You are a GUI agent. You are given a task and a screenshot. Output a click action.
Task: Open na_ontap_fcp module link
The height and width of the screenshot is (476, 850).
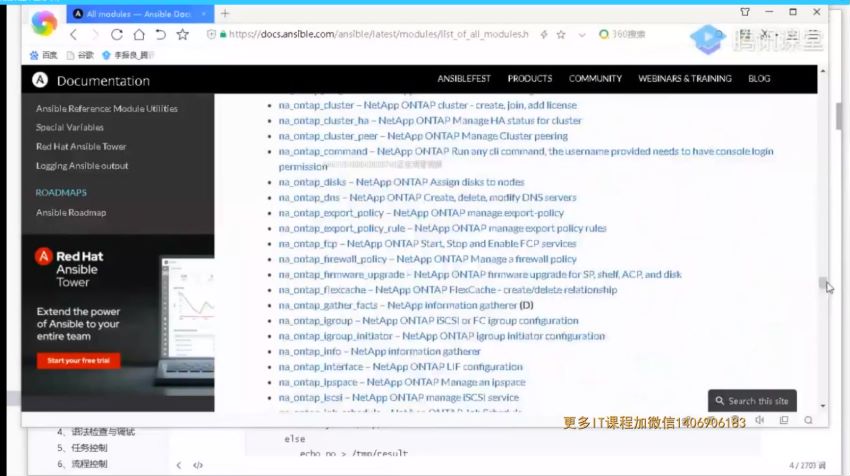coord(427,244)
